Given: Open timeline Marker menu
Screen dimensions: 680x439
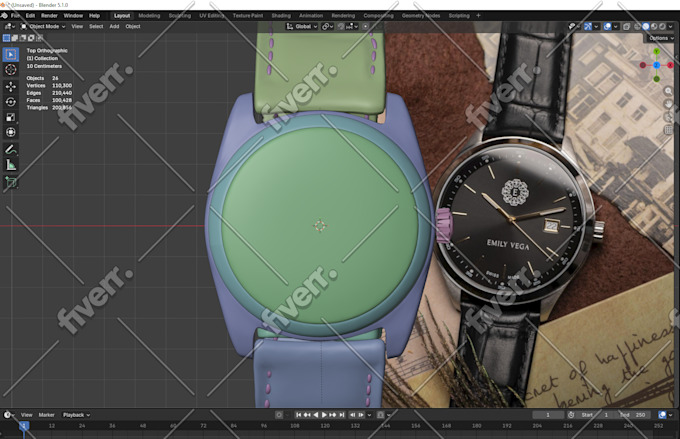Looking at the screenshot, I should click(x=46, y=415).
